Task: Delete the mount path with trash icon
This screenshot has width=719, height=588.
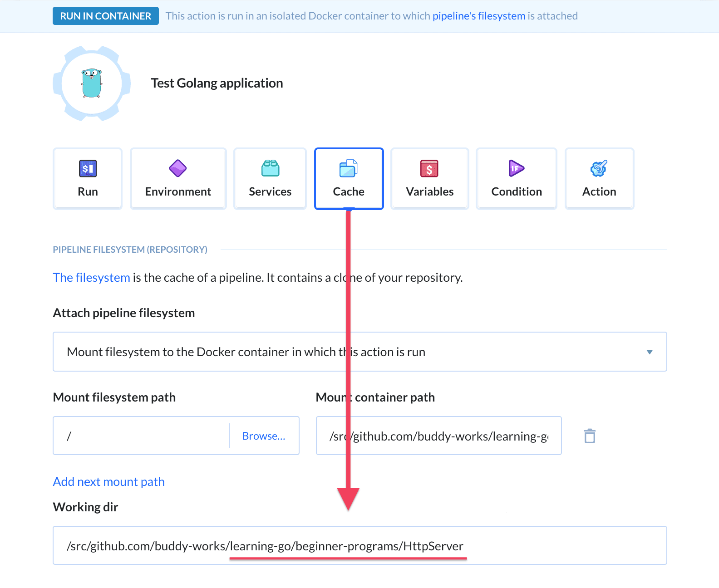Action: pyautogui.click(x=590, y=436)
